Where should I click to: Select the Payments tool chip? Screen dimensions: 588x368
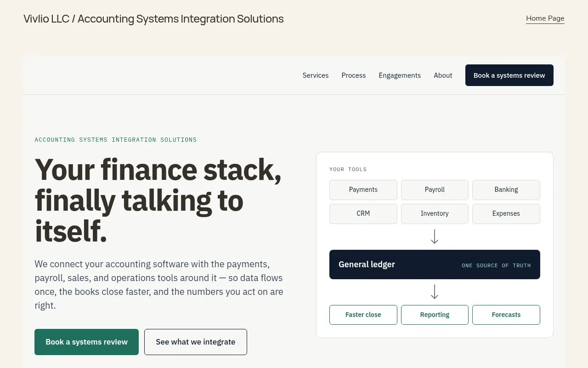(x=363, y=190)
